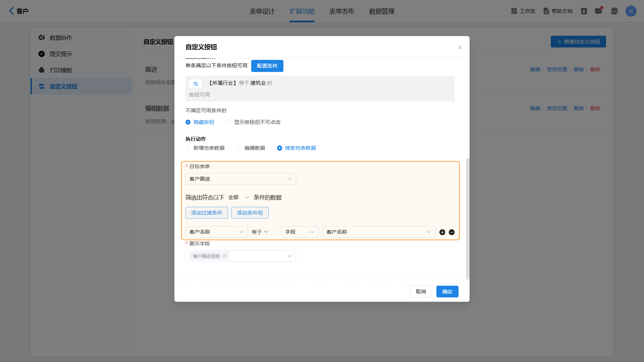The width and height of the screenshot is (644, 362).
Task: Switch to 表单设计 tab
Action: click(262, 11)
